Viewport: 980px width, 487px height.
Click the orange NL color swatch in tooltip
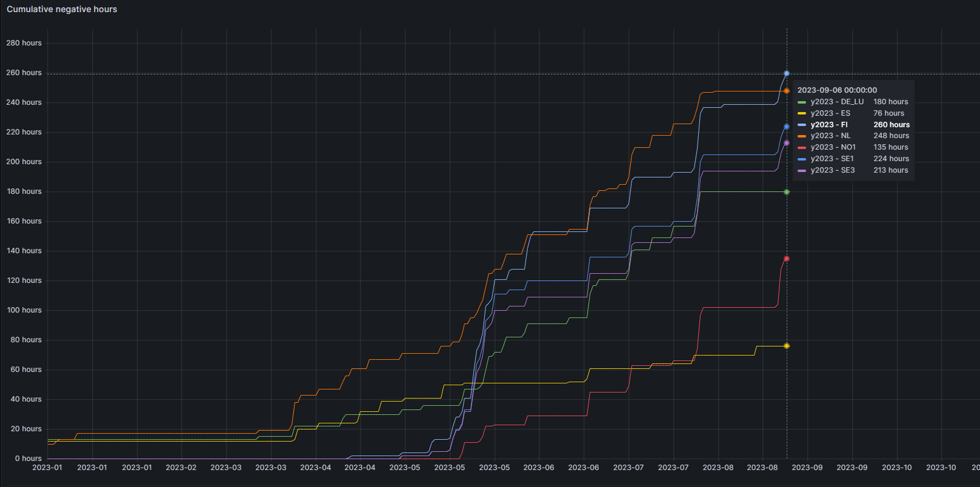[802, 136]
